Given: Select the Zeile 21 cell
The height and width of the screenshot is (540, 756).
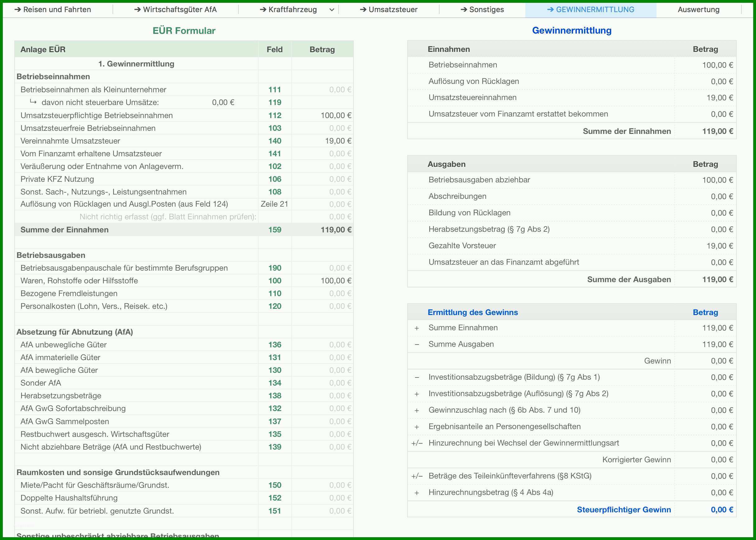Looking at the screenshot, I should coord(274,204).
